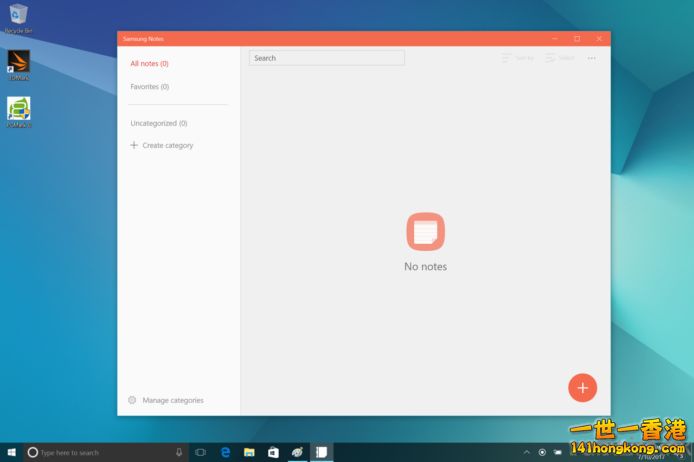Select All notes (0) in sidebar
This screenshot has height=462, width=694.
coord(149,64)
